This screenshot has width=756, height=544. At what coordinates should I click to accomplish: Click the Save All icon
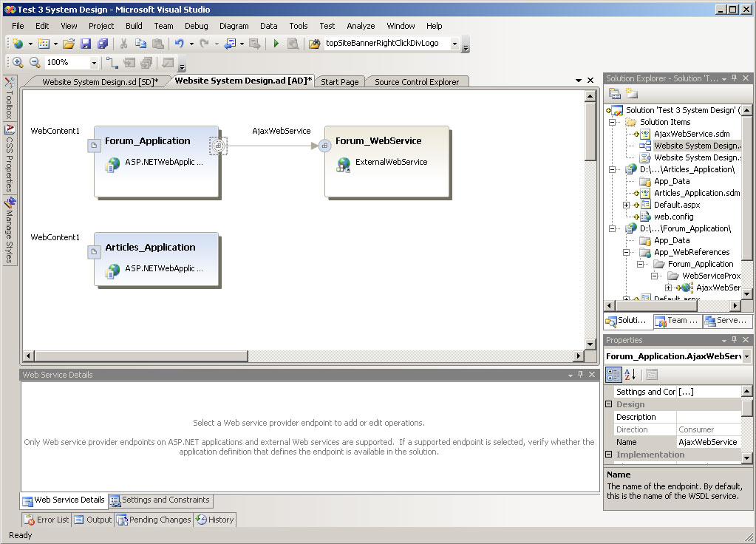click(x=102, y=44)
